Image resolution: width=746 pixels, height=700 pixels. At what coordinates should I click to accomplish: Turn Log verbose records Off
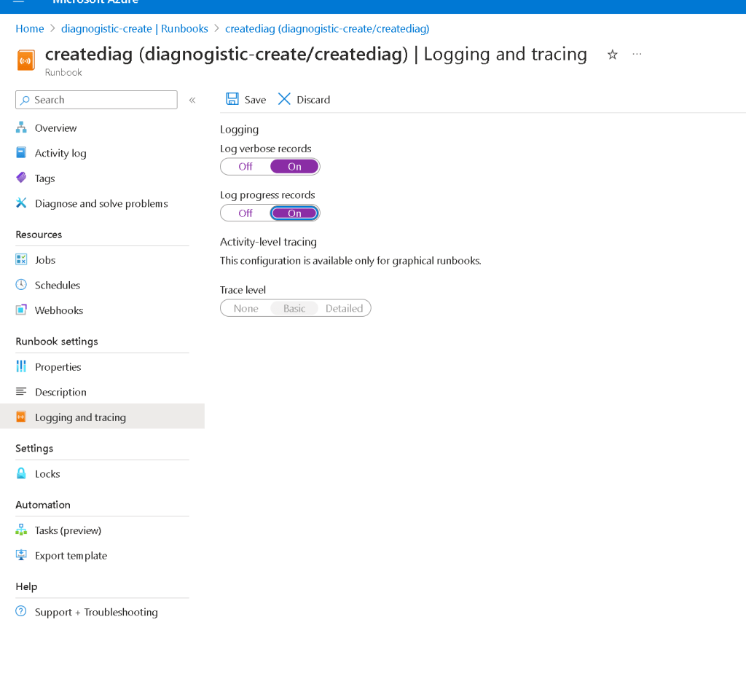point(246,167)
